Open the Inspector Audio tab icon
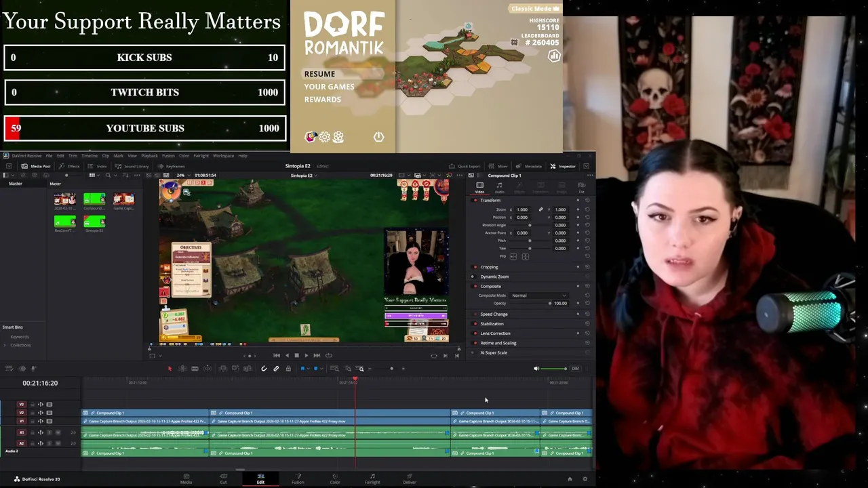The width and height of the screenshot is (868, 488). [x=500, y=186]
